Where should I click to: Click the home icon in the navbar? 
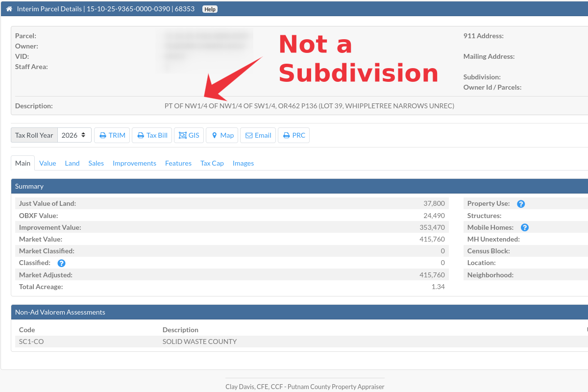click(9, 8)
